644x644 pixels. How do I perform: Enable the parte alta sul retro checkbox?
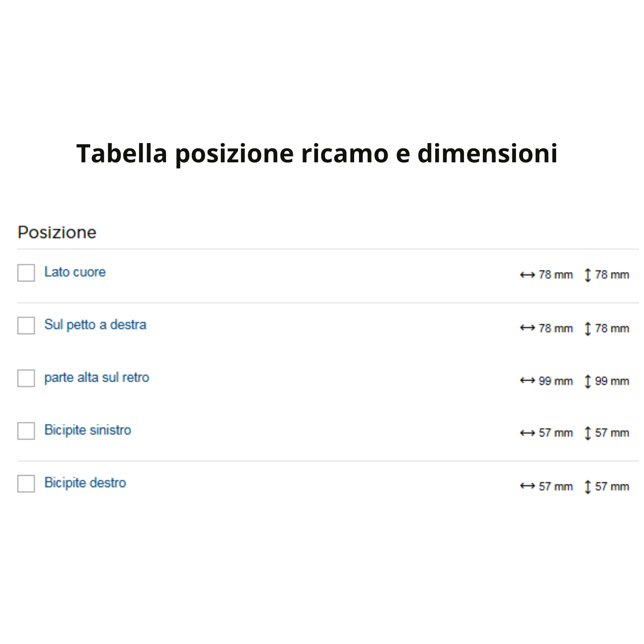pyautogui.click(x=26, y=378)
